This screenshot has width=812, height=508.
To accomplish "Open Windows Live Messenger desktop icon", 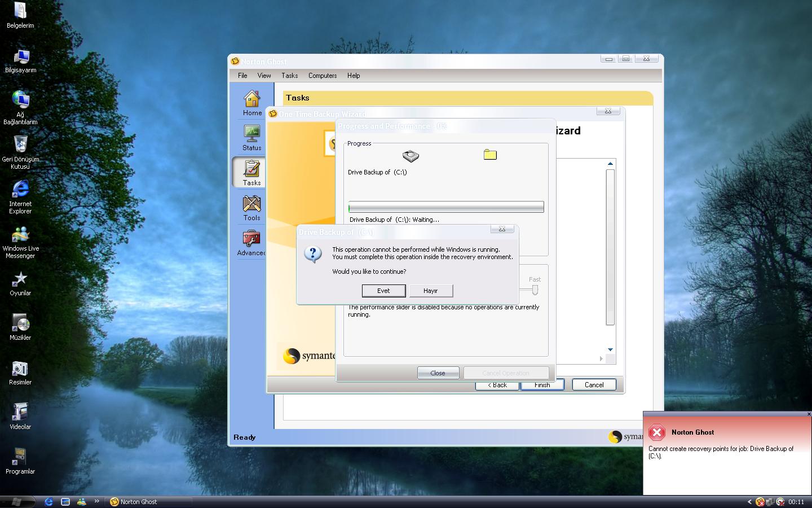I will pos(20,242).
